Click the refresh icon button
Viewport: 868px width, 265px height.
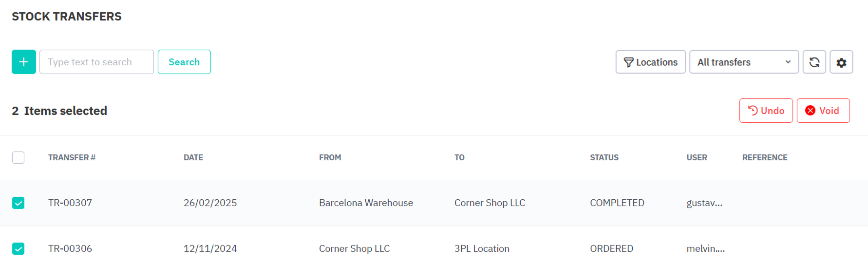[814, 62]
